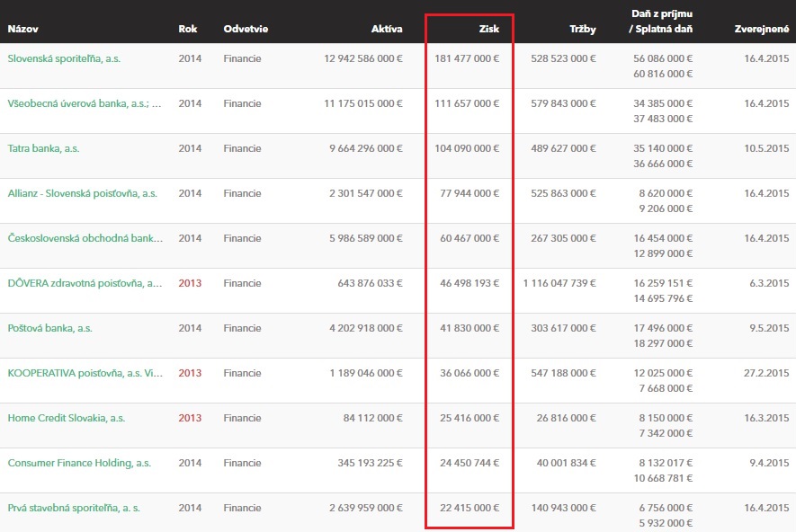Sort table by Rok column header

tap(188, 29)
